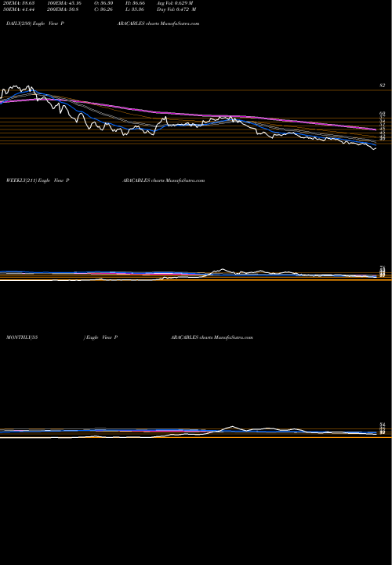Viewport: 392px width, 565px height.
Task: Click ARACABLES charts title on weekly chart
Action: (x=163, y=180)
